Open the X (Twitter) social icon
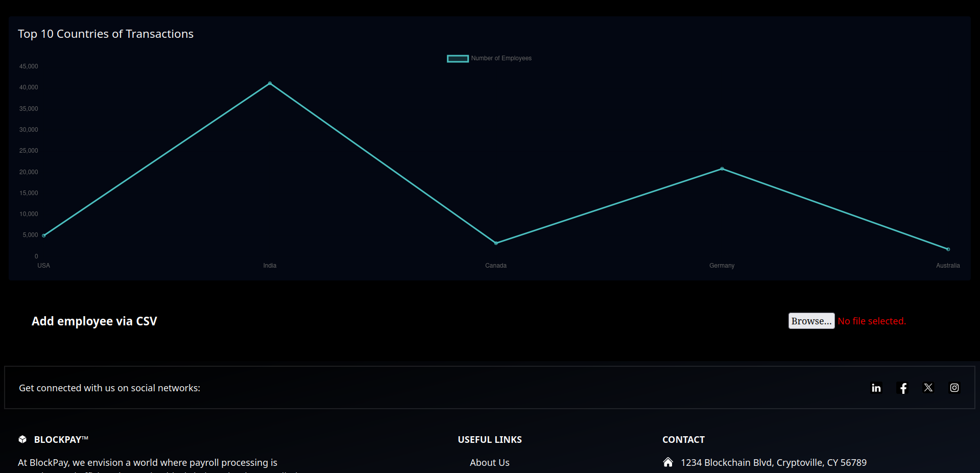 (x=928, y=388)
